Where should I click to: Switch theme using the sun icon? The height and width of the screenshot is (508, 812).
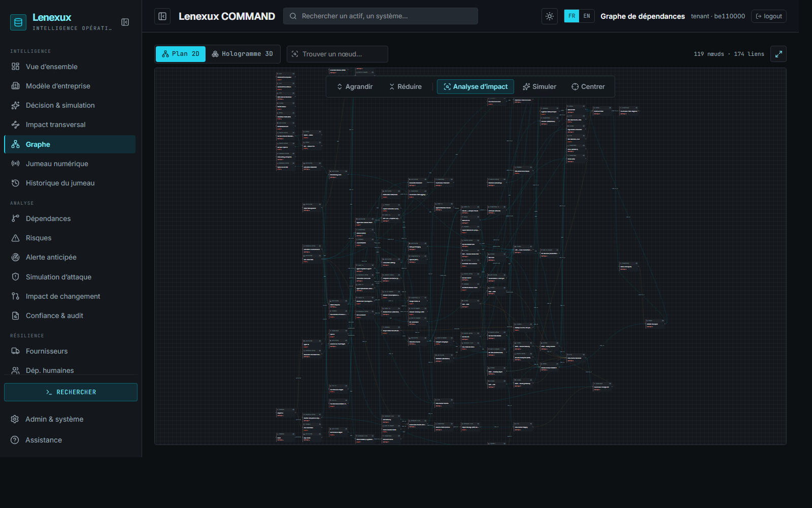pyautogui.click(x=550, y=16)
